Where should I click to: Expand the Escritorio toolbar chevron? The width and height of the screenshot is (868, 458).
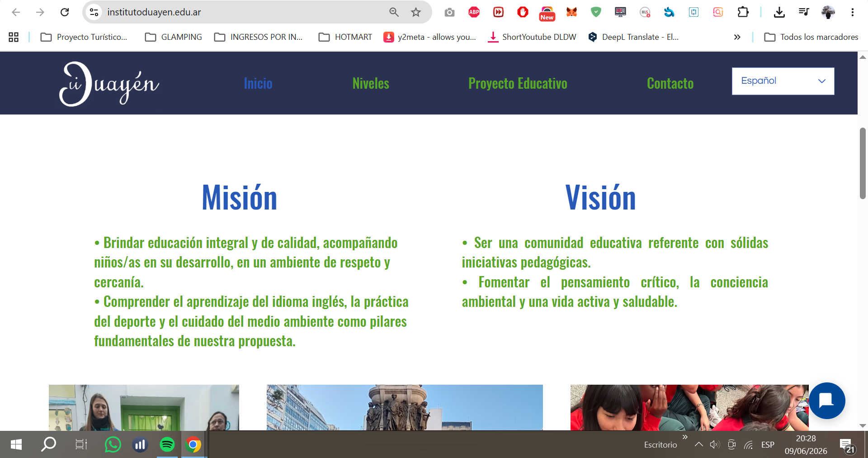click(685, 437)
